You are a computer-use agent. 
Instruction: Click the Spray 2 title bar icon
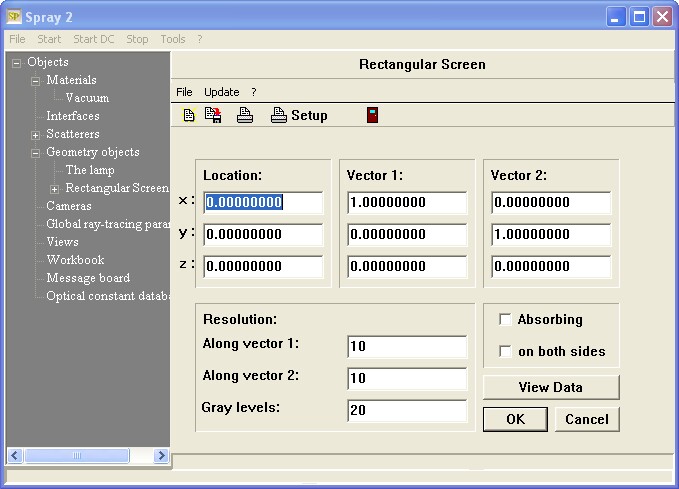13,17
